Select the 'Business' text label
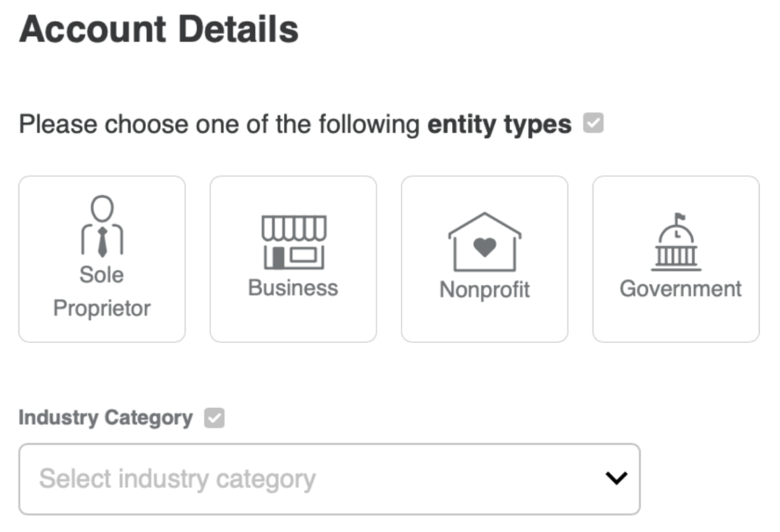This screenshot has height=532, width=780. 293,287
